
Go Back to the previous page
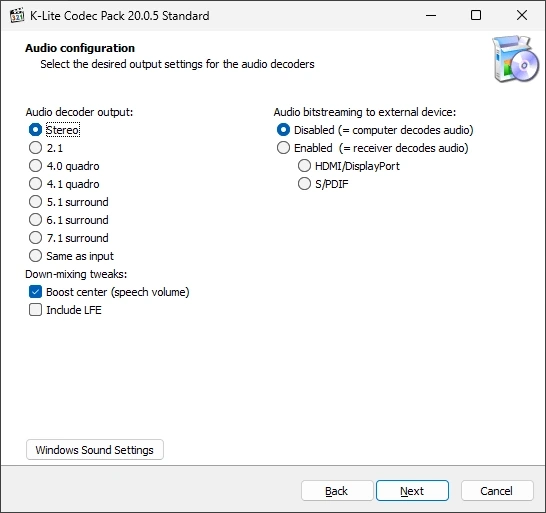coord(337,491)
